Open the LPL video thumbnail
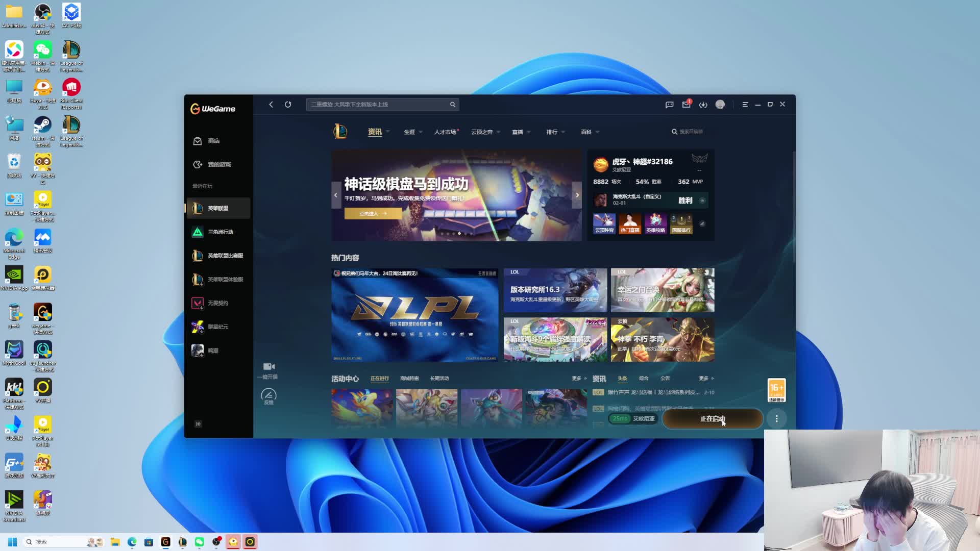The width and height of the screenshot is (980, 551). 414,315
